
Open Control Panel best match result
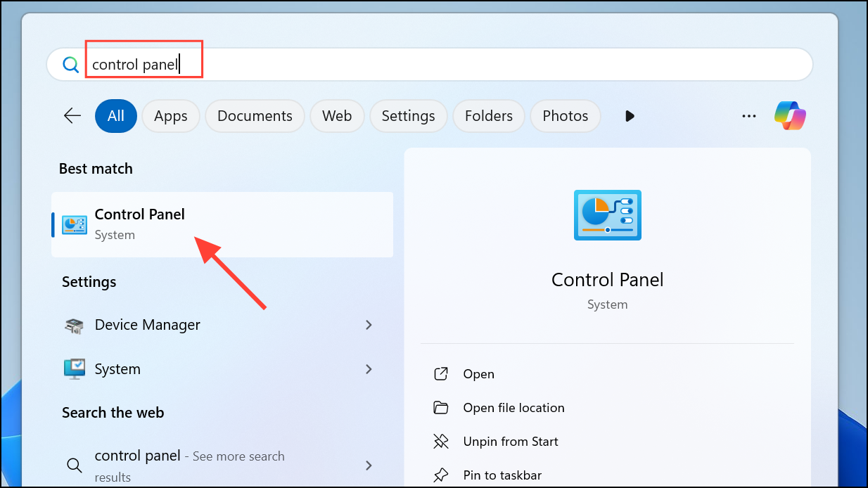tap(222, 224)
